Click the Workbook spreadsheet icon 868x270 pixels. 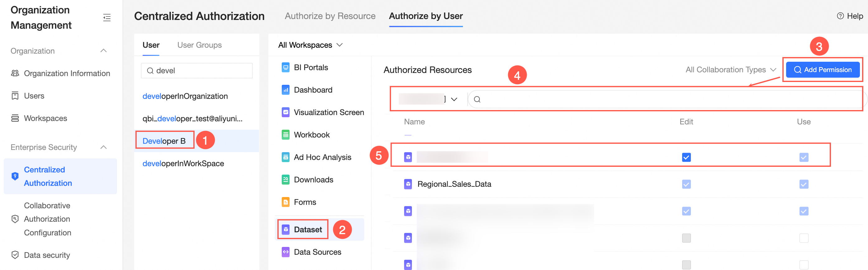click(285, 135)
